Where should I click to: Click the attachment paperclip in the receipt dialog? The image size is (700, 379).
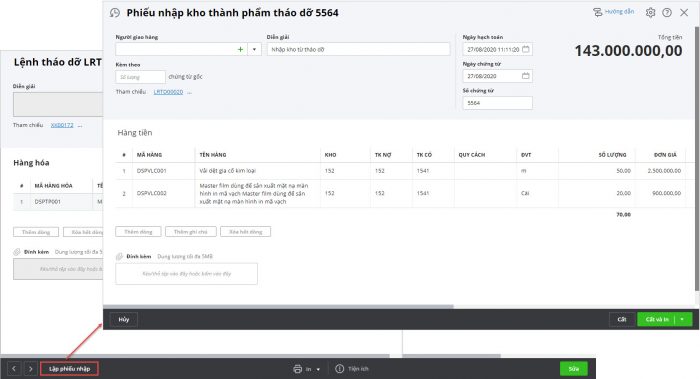(119, 256)
